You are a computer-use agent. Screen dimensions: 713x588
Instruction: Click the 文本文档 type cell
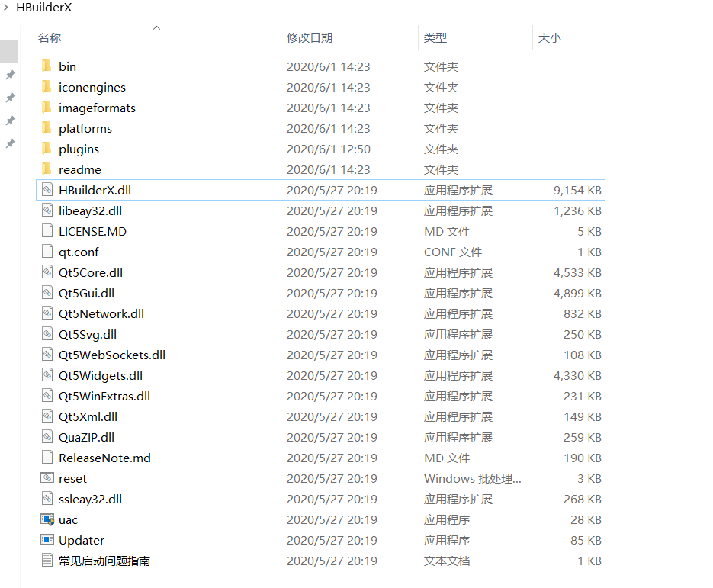pyautogui.click(x=447, y=561)
